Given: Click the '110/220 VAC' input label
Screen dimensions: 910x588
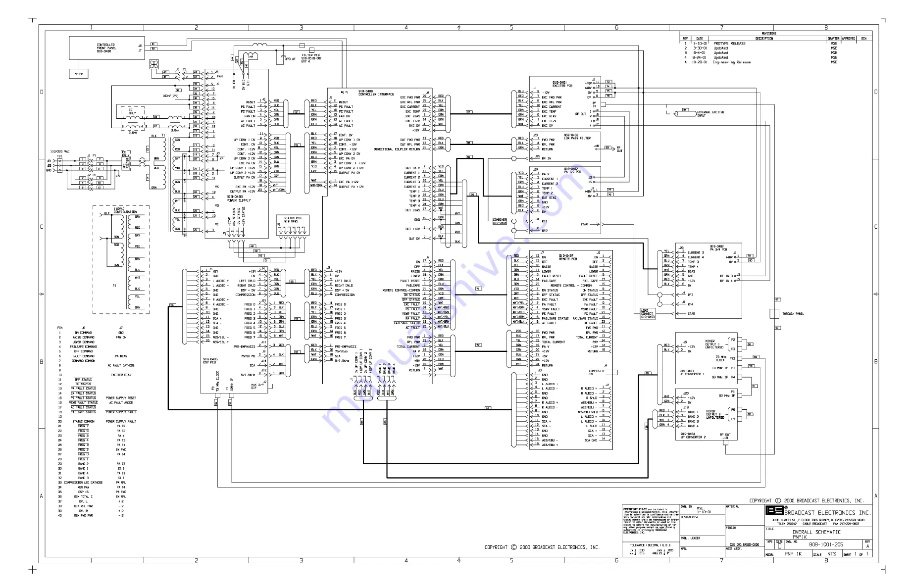Looking at the screenshot, I should 60,152.
